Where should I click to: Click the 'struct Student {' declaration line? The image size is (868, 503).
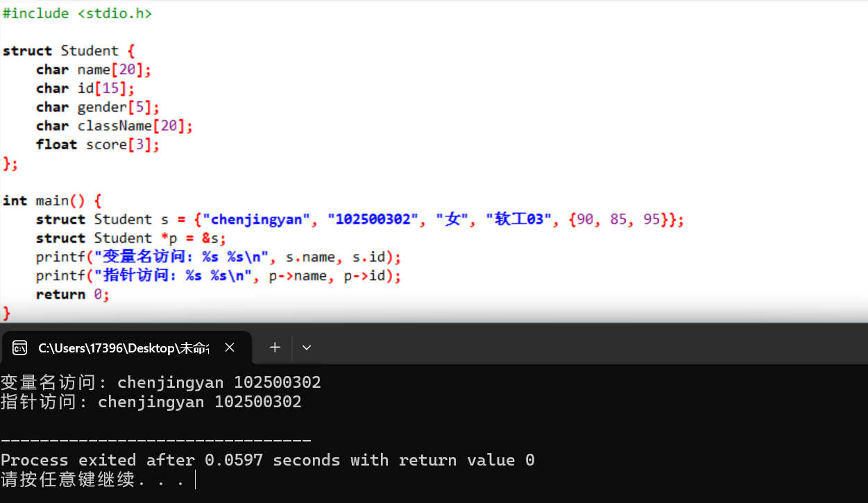(69, 51)
